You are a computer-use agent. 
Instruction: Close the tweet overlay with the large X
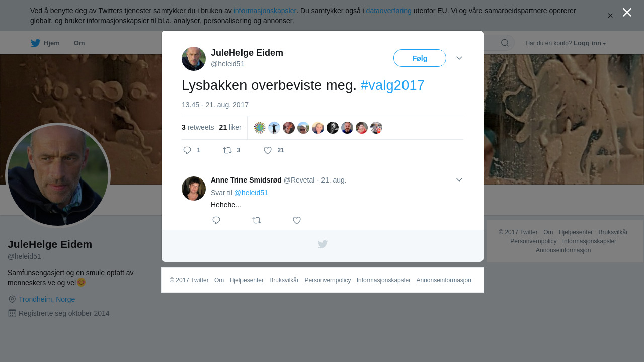627,12
